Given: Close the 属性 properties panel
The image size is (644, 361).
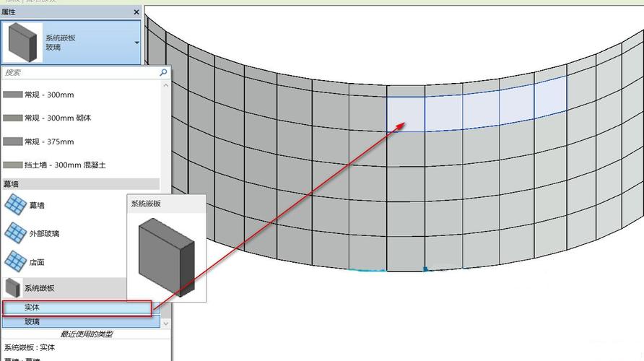Looking at the screenshot, I should pyautogui.click(x=136, y=12).
